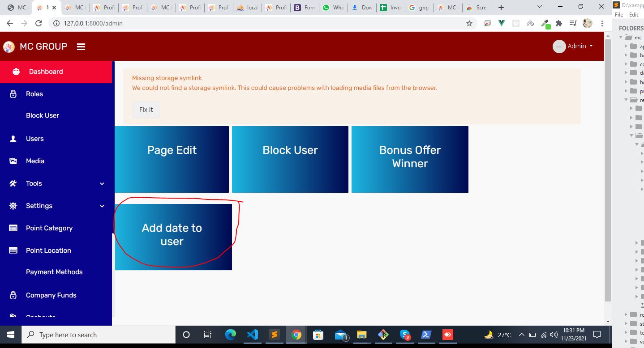This screenshot has height=348, width=644.
Task: Click the Tools wrench icon
Action: [x=13, y=183]
